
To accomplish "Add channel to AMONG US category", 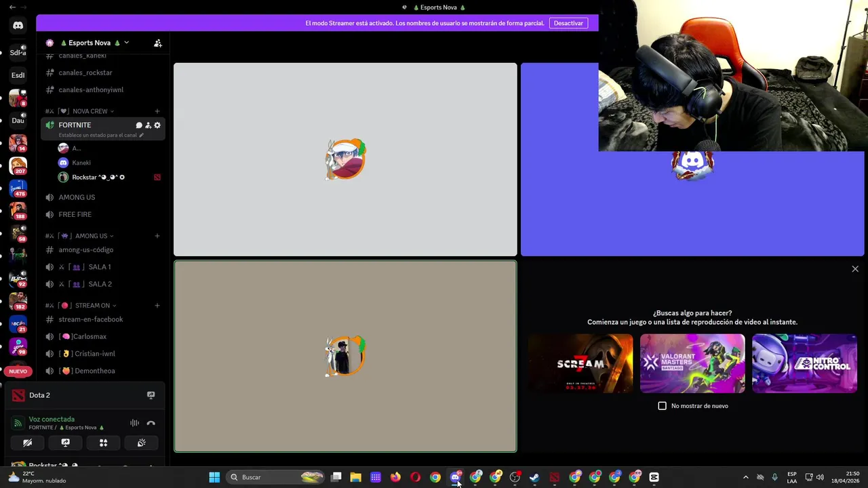I will coord(157,236).
